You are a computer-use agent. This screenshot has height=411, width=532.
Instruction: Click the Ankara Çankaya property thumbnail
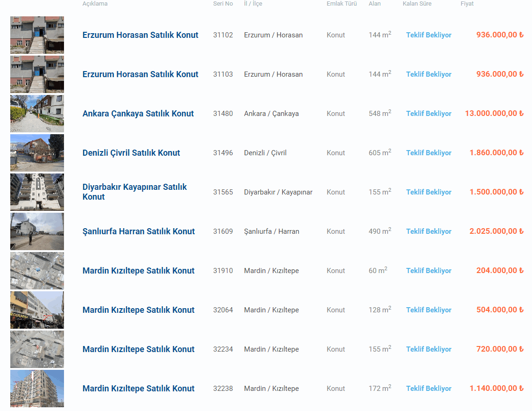point(37,114)
